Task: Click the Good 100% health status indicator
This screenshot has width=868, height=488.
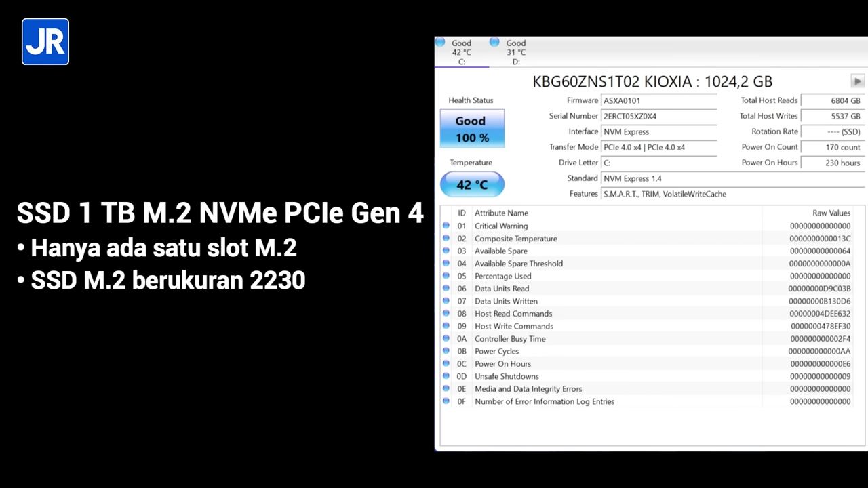Action: [471, 129]
